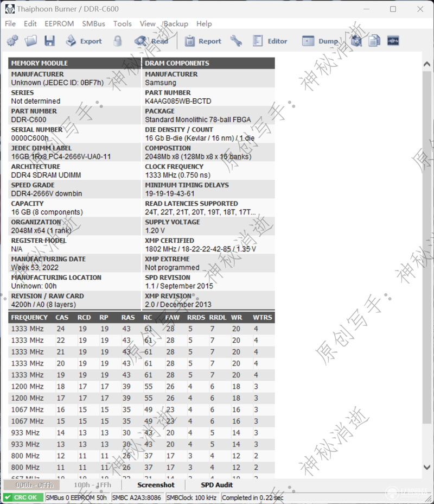Click the 'Standard Monolithic 78-ball FBGA' package value
Screen dimensions: 434x504
(x=197, y=119)
